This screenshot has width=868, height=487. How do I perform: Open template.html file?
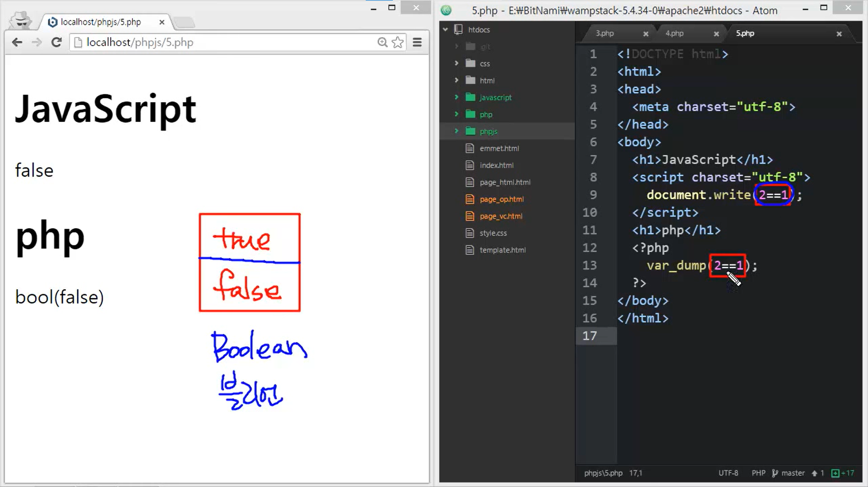(503, 250)
